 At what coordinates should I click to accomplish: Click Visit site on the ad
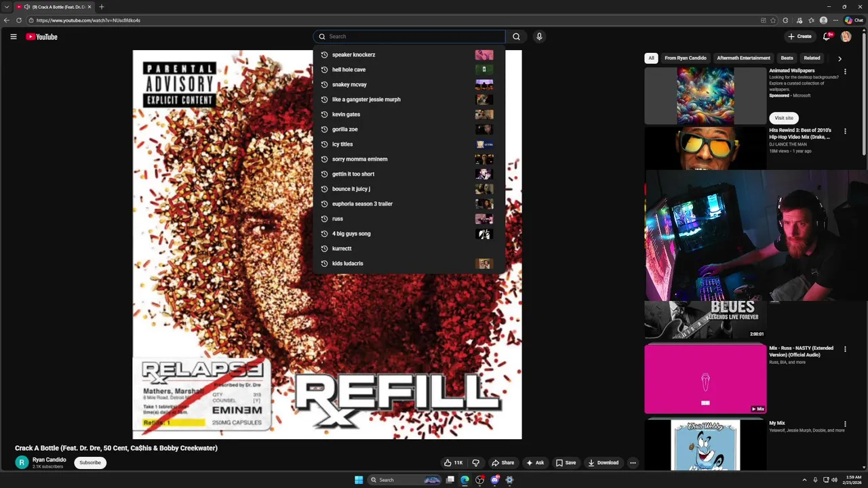pyautogui.click(x=784, y=118)
